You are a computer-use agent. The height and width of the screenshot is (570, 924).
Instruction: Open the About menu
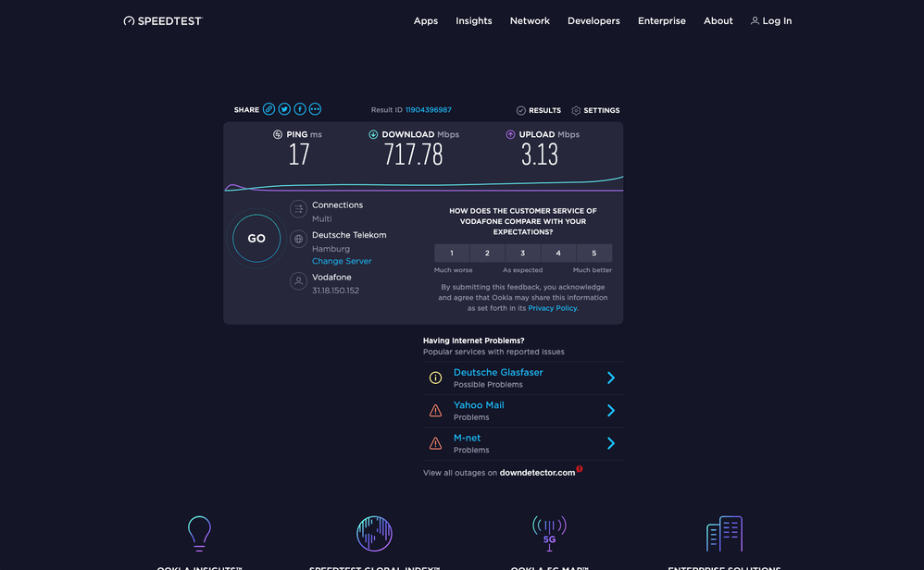coord(718,20)
